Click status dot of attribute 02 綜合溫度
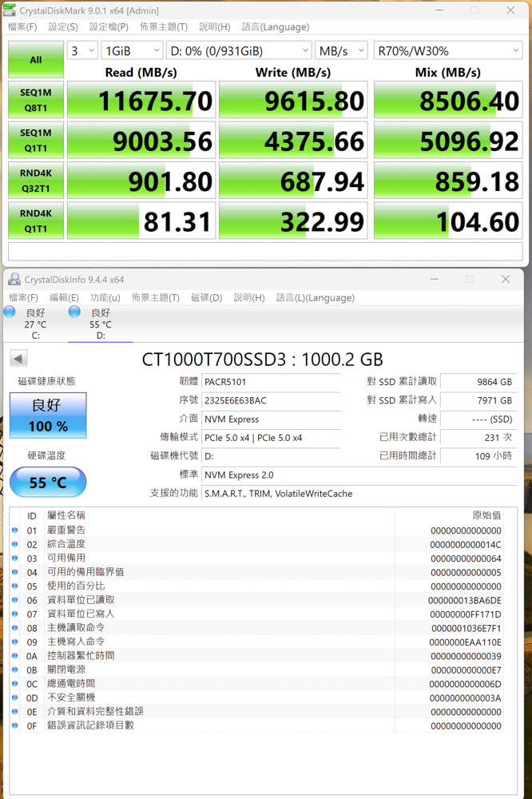 15,544
